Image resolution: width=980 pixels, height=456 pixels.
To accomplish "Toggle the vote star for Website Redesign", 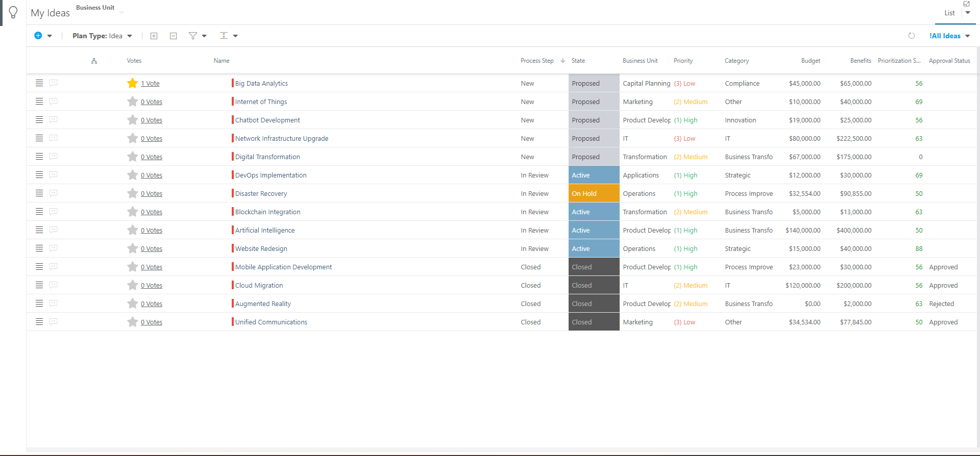I will (133, 248).
